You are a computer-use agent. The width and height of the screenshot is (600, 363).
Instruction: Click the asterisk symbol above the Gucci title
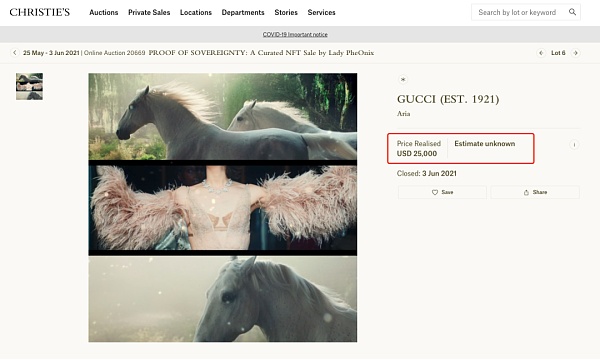403,80
